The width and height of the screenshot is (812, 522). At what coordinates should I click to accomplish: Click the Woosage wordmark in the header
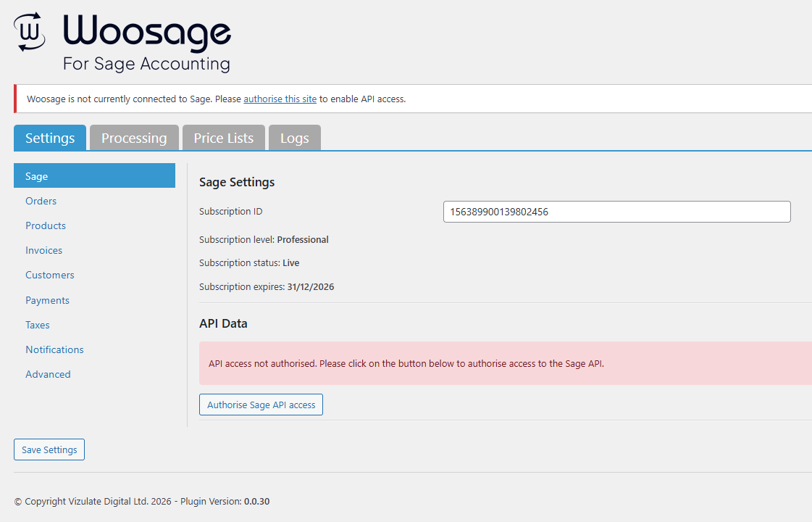pos(147,33)
